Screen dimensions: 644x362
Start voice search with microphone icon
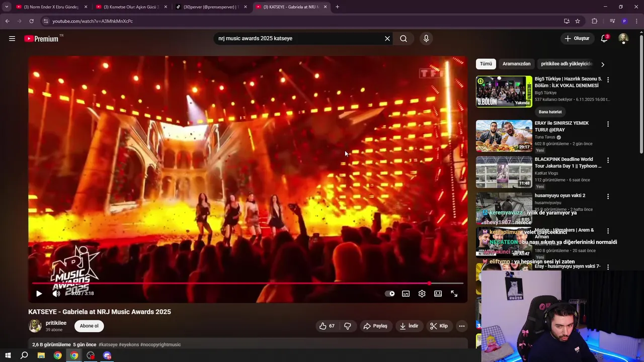coord(426,39)
